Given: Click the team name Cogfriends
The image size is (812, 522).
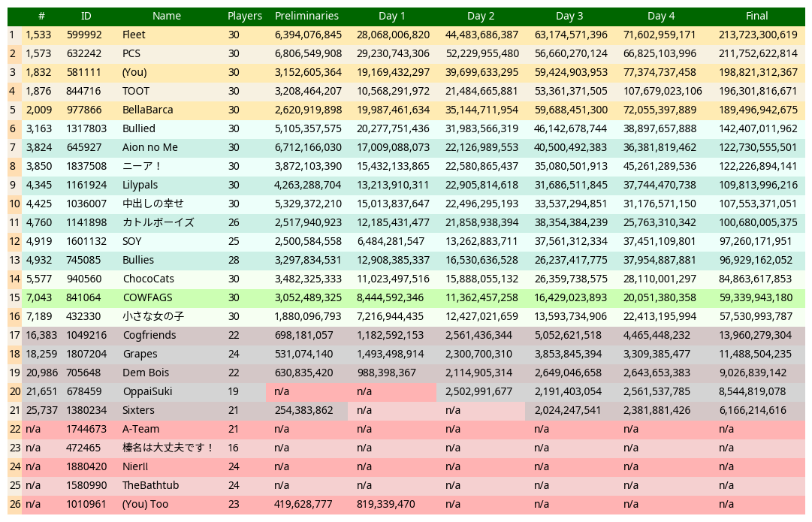Looking at the screenshot, I should click(149, 335).
